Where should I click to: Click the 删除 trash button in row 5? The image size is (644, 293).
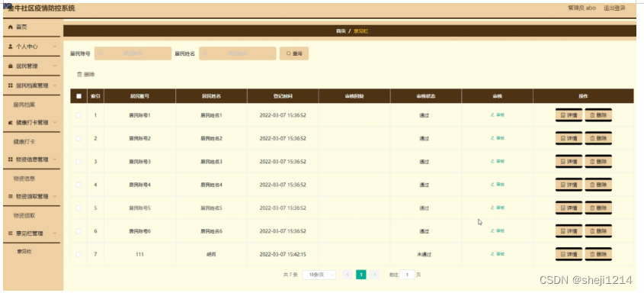click(x=598, y=208)
